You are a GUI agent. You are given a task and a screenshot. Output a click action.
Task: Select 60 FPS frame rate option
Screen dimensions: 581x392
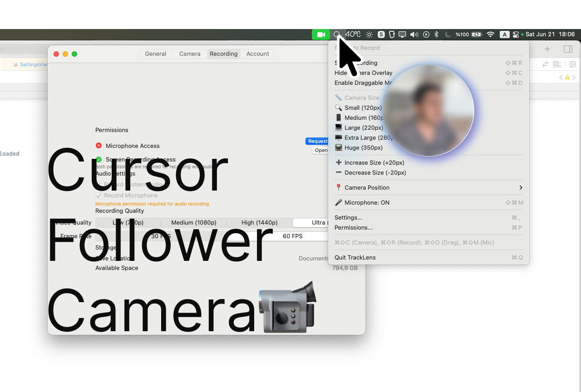click(x=292, y=236)
